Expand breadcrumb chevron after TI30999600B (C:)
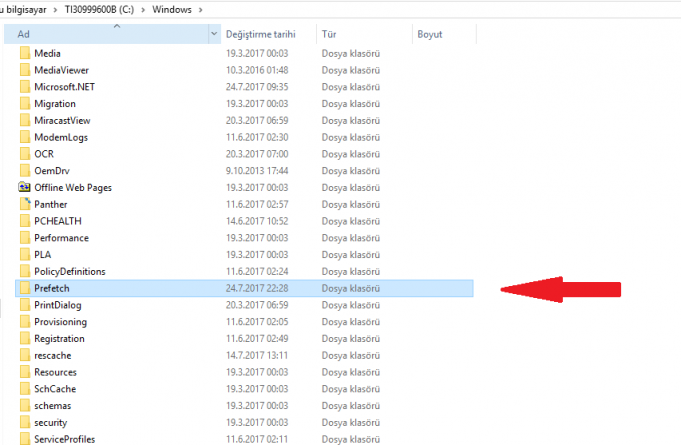This screenshot has width=681, height=445. [143, 10]
